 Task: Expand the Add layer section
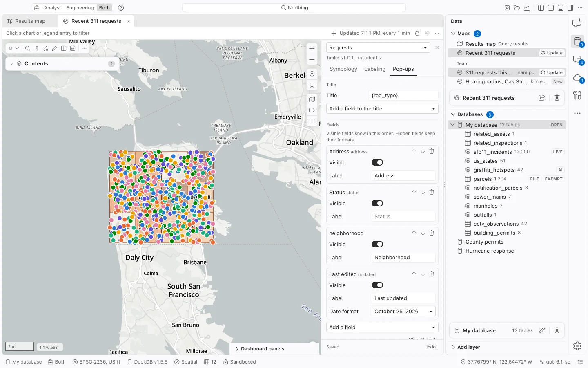[465, 347]
